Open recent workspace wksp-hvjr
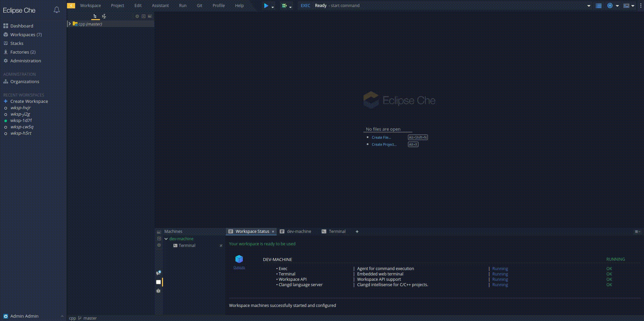Viewport: 644px width, 321px height. pos(20,108)
